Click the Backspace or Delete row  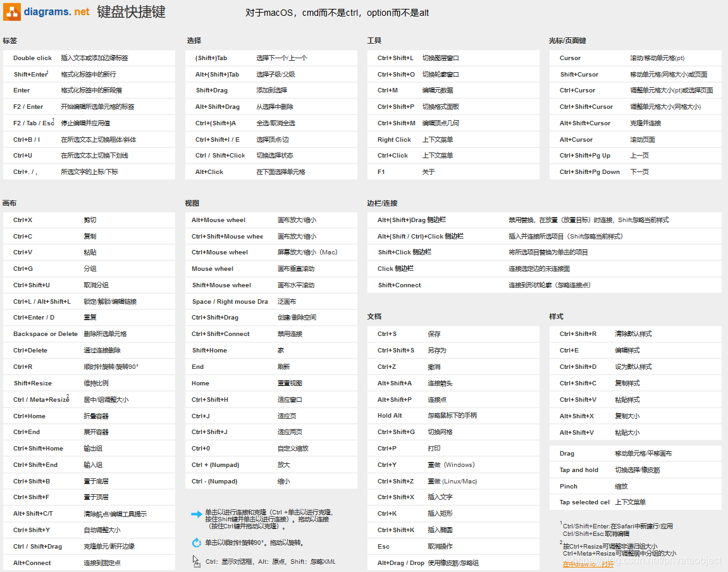tap(89, 334)
